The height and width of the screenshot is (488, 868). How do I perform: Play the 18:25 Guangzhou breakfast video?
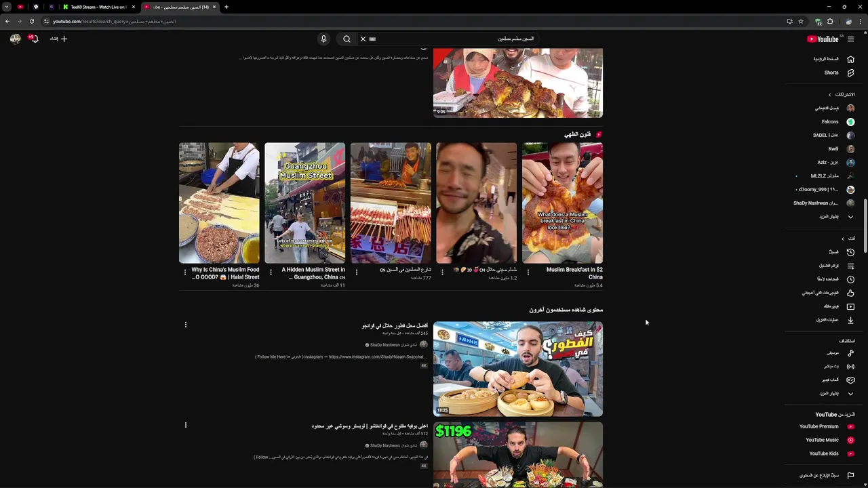(518, 369)
